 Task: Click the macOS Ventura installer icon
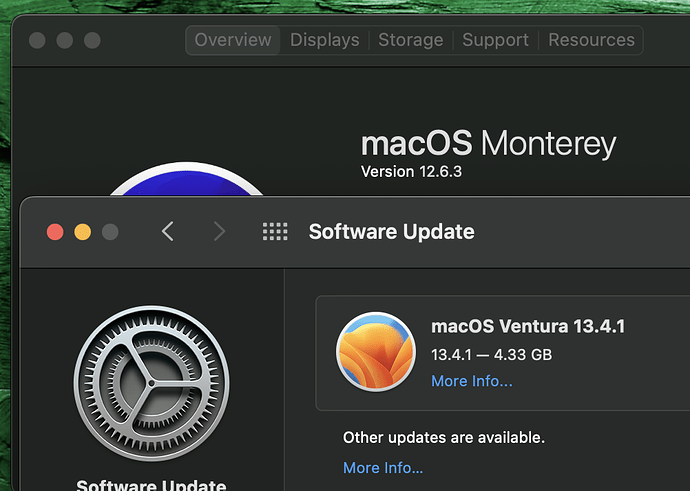click(376, 352)
